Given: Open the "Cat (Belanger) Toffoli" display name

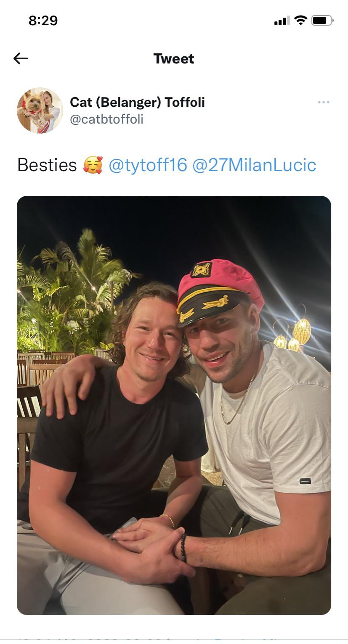Looking at the screenshot, I should (137, 102).
